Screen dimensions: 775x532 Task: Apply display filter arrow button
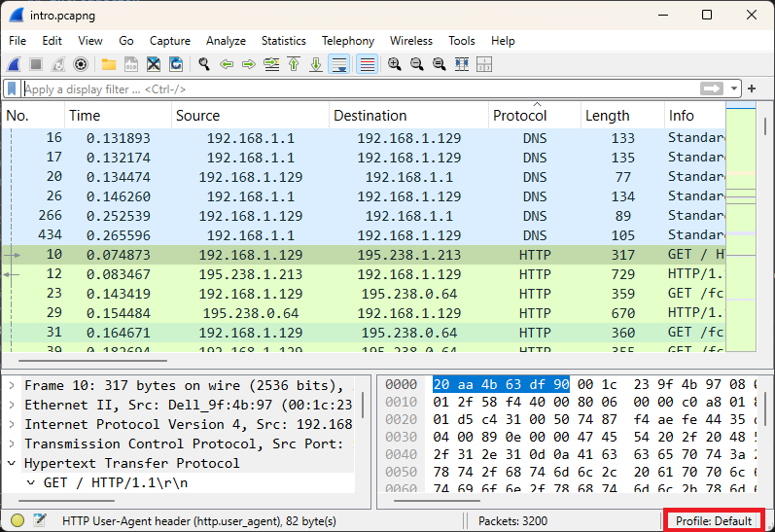(x=712, y=89)
